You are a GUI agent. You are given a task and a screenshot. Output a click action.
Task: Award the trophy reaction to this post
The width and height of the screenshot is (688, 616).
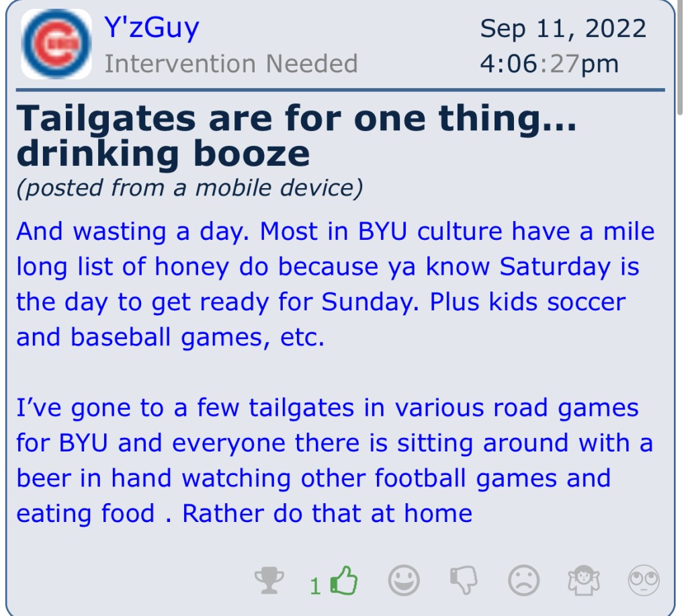[x=269, y=580]
